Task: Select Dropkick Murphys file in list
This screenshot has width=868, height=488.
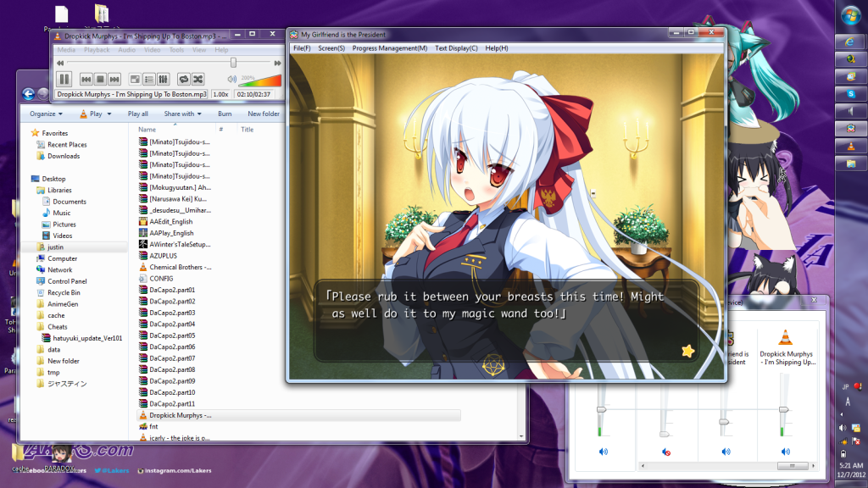Action: coord(299,415)
